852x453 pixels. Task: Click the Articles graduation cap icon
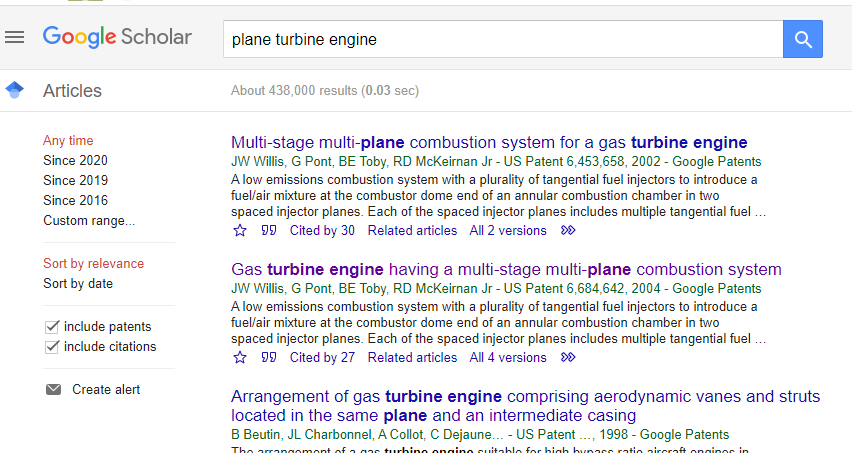pos(14,91)
